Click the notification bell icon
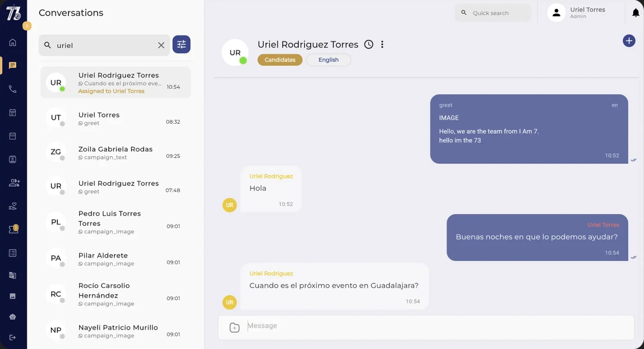Screen dimensions: 644x349 coord(636,12)
